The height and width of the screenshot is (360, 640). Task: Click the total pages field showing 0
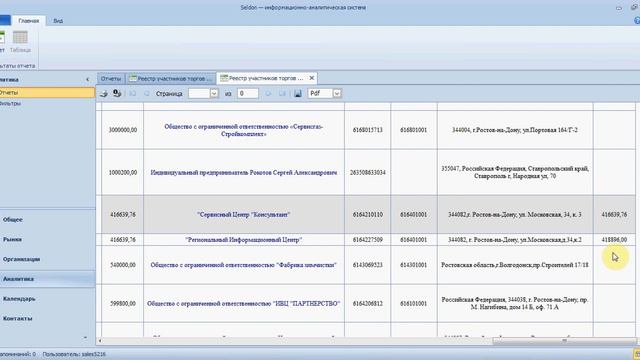248,93
